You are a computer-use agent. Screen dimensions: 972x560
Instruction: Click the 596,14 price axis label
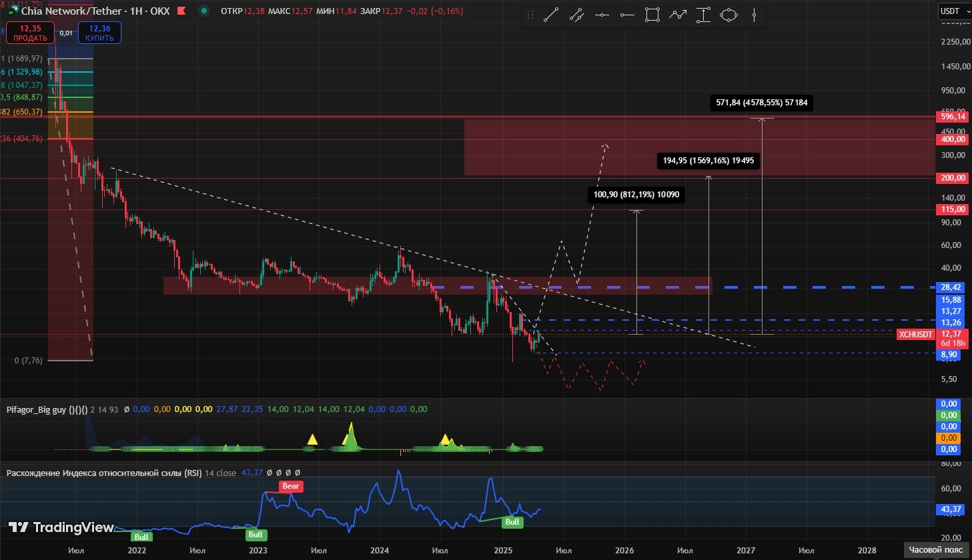point(953,117)
